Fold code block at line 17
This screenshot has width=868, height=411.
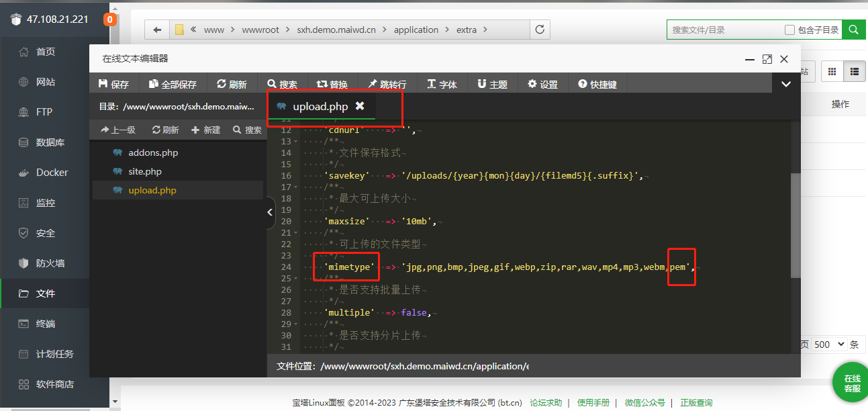coord(296,187)
